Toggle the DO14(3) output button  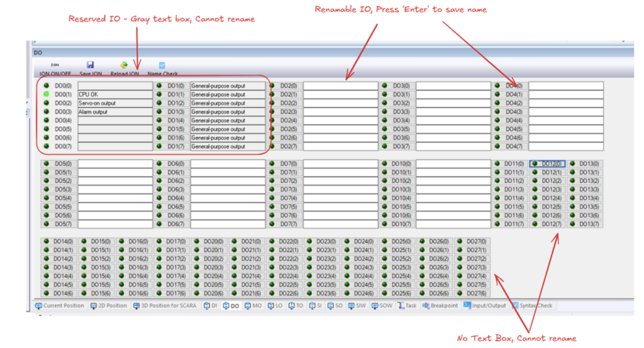pyautogui.click(x=58, y=268)
